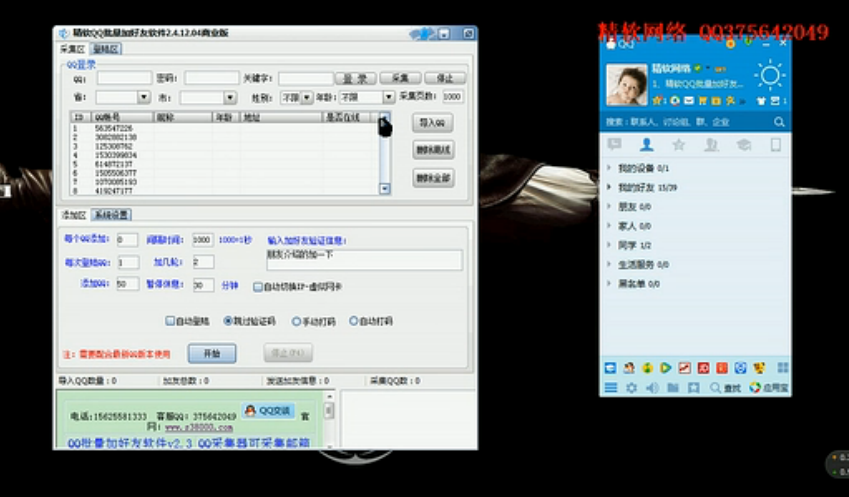The height and width of the screenshot is (497, 849).
Task: Click the blue 开始 start button
Action: pos(212,354)
